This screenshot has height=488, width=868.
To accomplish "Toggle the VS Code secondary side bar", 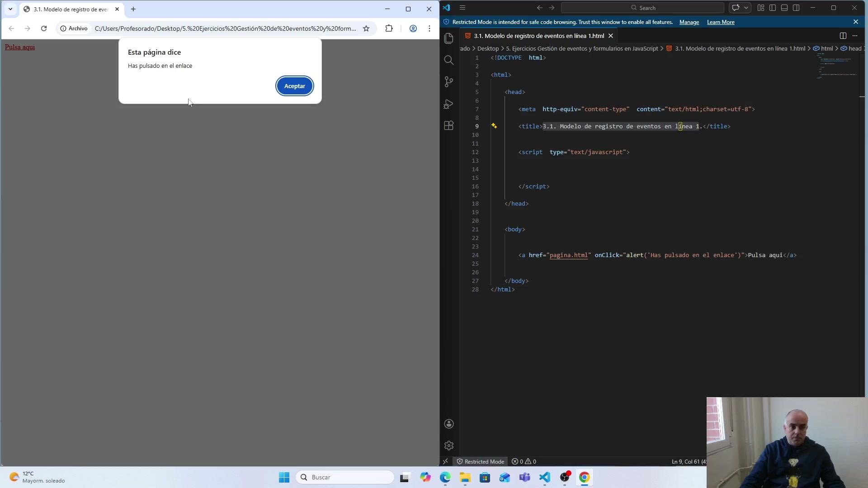I will pos(796,8).
